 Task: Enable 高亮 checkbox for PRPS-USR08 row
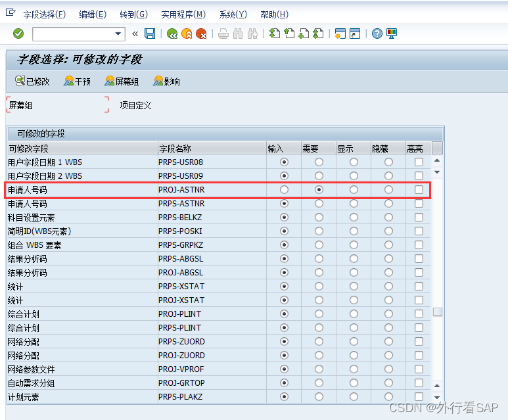pyautogui.click(x=419, y=162)
